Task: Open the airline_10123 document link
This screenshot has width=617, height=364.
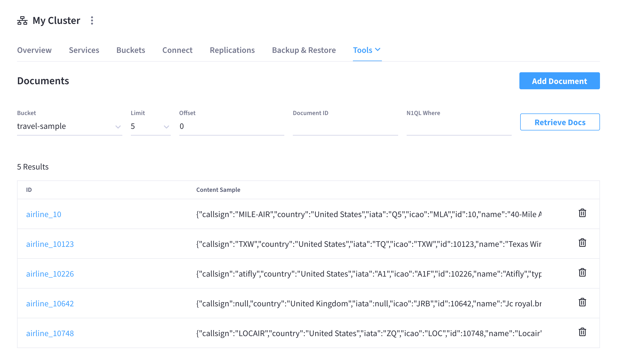Action: [x=50, y=244]
